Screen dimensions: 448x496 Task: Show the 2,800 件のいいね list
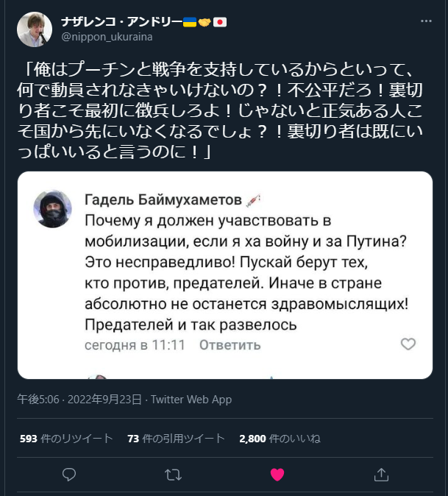point(280,439)
